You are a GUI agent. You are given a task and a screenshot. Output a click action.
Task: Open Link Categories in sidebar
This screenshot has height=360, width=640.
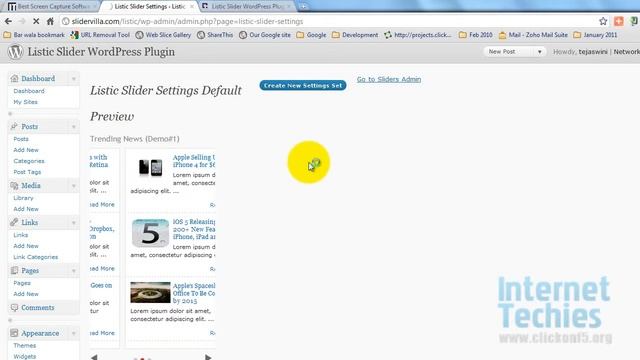[36, 257]
